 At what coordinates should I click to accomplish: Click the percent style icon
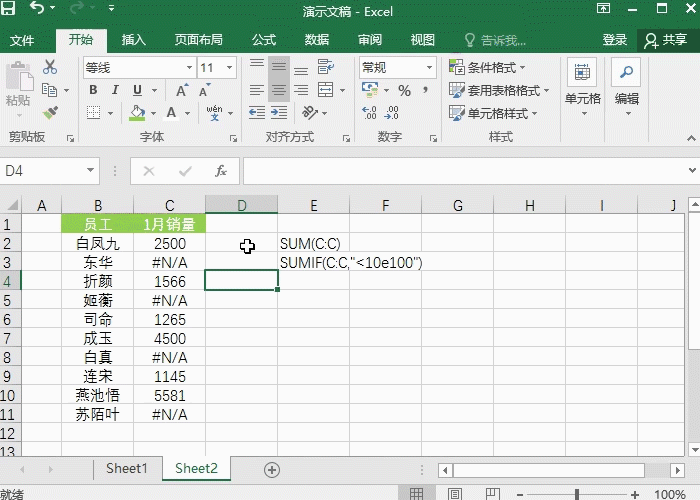[404, 90]
